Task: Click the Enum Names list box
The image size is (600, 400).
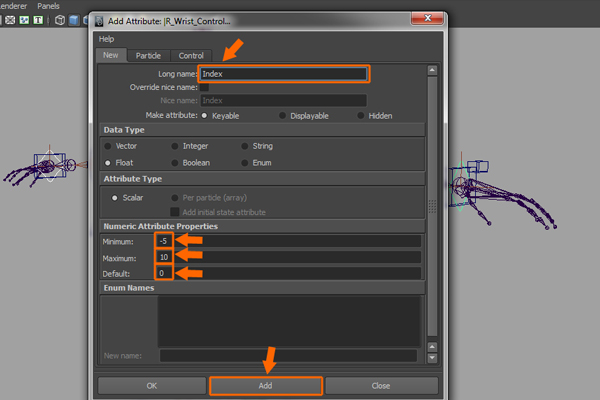Action: click(x=289, y=321)
